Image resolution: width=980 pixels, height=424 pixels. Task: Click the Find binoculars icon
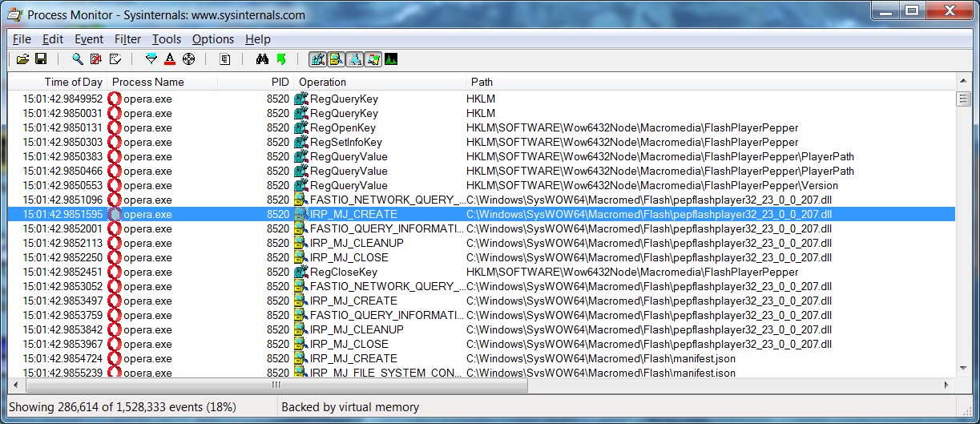coord(262,59)
